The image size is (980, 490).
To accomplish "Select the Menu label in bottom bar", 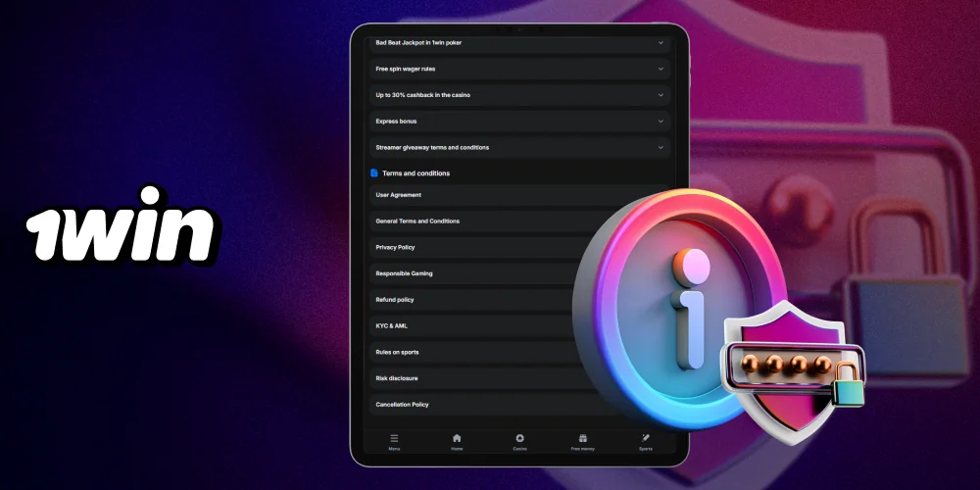I will pos(394,449).
